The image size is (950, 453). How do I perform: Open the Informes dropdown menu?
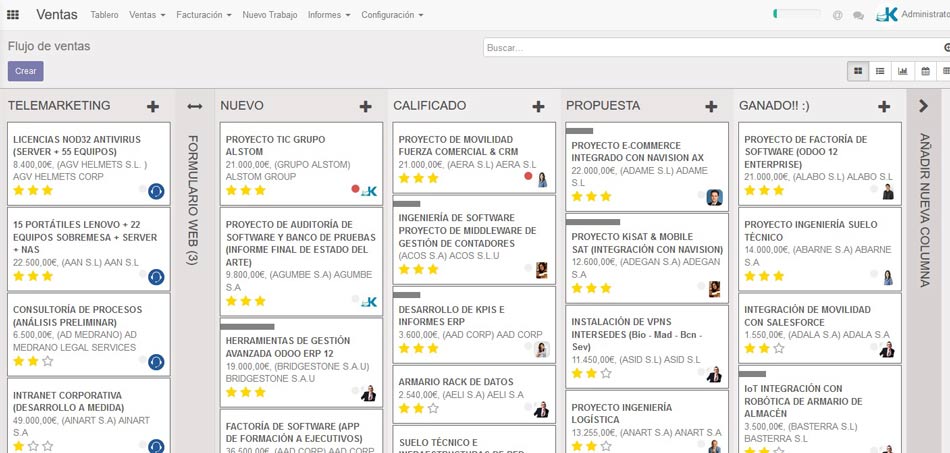point(329,15)
